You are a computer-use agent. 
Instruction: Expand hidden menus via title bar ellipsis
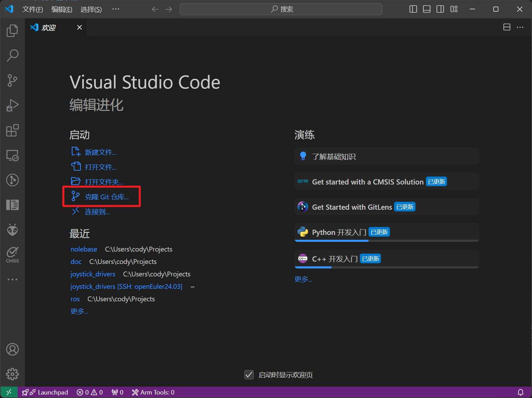pos(116,9)
